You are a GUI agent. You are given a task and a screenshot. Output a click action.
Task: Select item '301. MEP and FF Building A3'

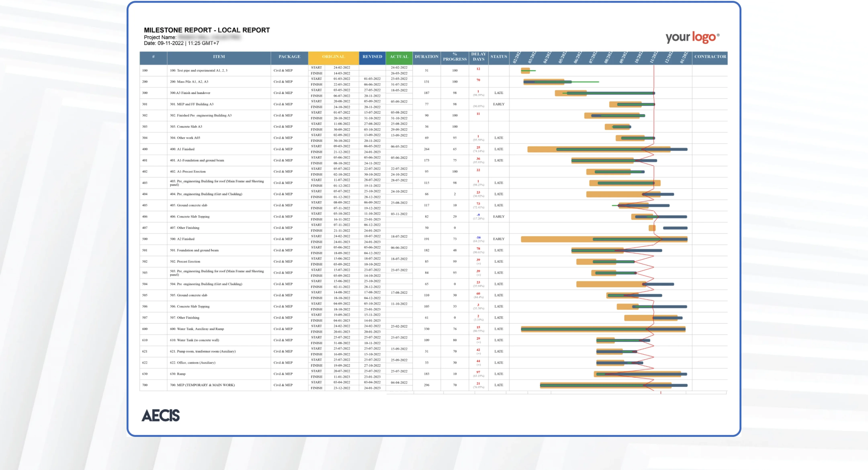click(192, 104)
